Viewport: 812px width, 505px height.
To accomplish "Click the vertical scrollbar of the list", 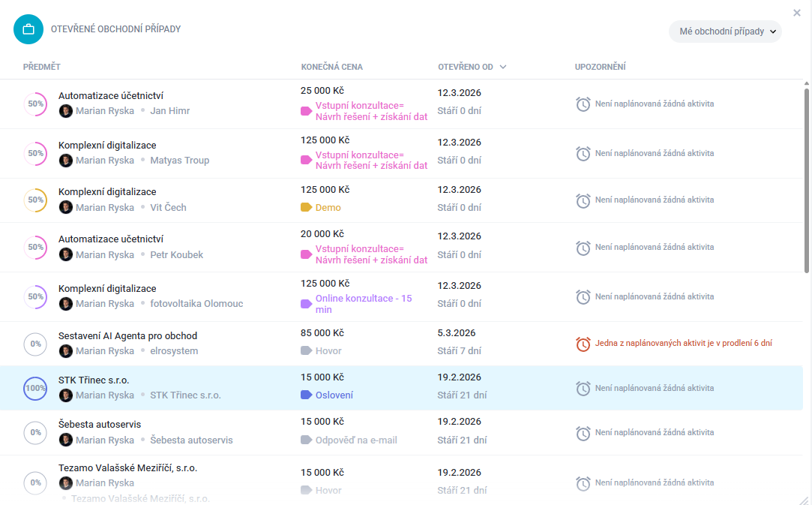I will [807, 180].
